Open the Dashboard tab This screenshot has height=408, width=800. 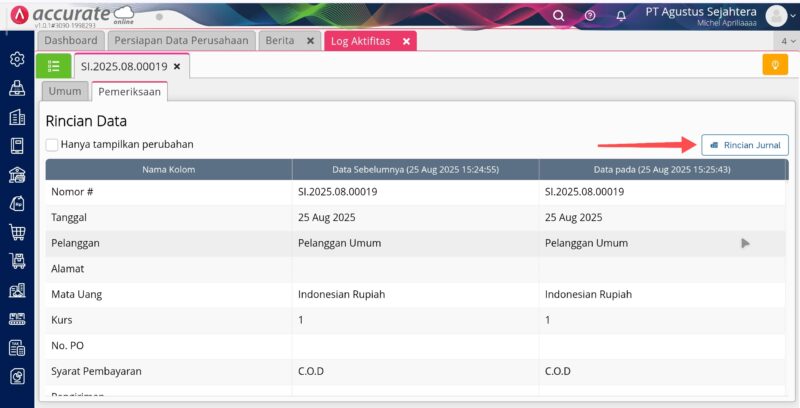tap(71, 41)
